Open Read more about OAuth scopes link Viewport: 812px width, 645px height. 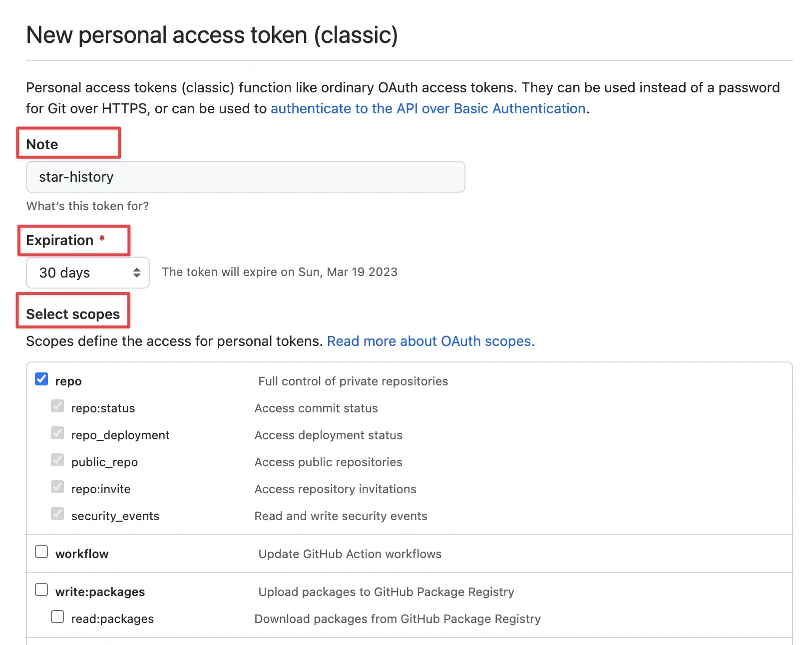pos(430,341)
